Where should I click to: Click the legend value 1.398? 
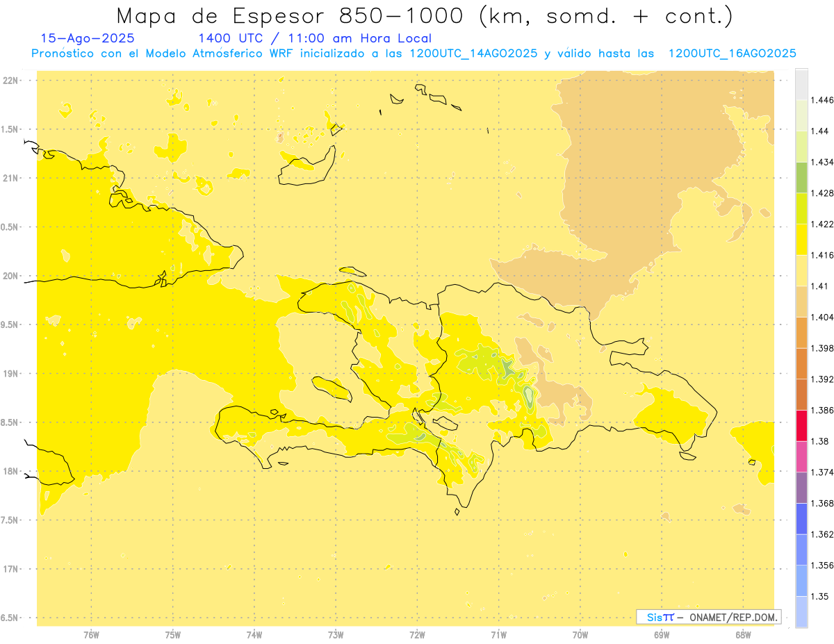[822, 348]
